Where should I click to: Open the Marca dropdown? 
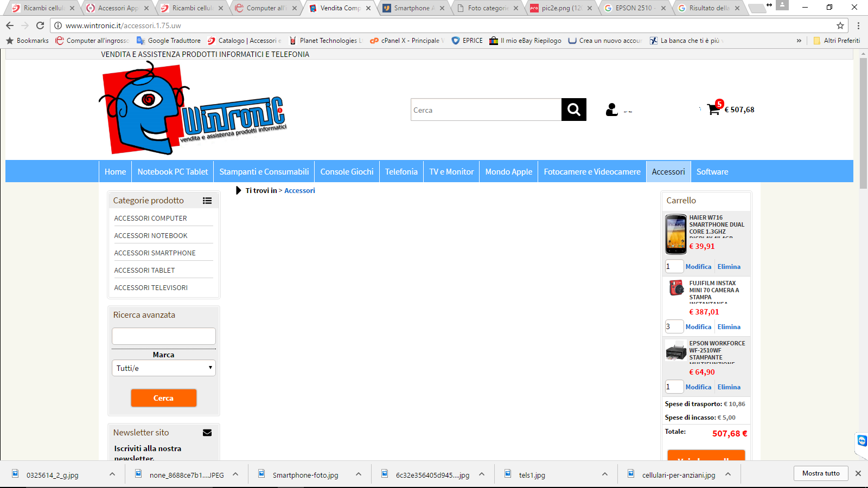click(x=164, y=368)
